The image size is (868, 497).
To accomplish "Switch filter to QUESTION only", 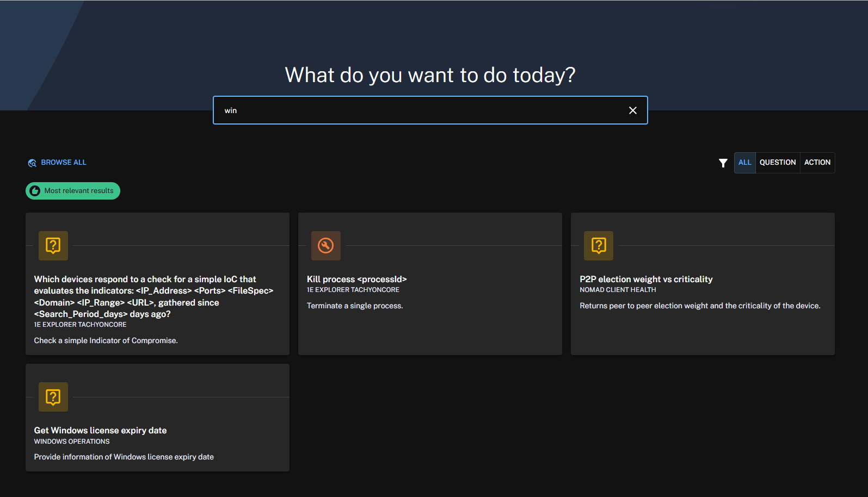I will point(777,163).
